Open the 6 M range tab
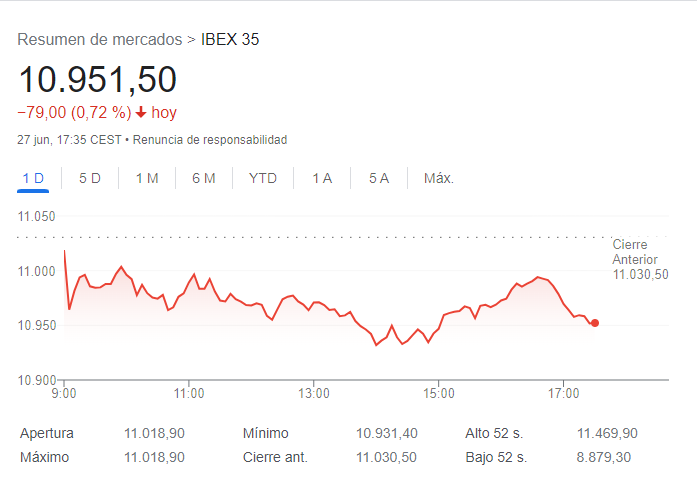This screenshot has height=484, width=697. tap(204, 178)
